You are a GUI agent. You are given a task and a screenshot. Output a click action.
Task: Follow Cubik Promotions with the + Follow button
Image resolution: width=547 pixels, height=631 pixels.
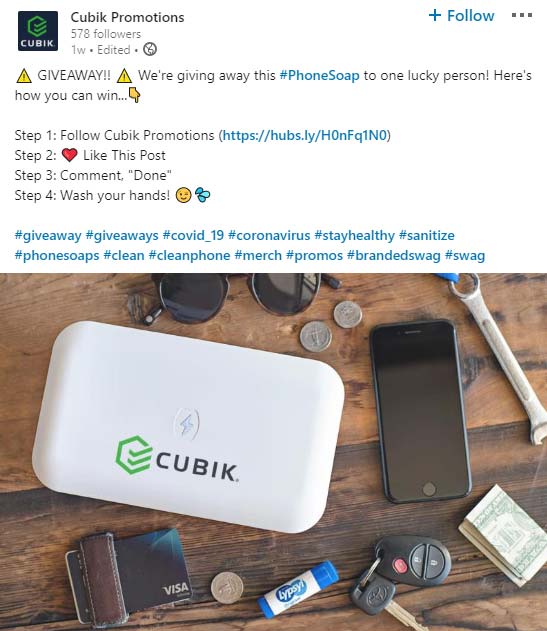click(461, 16)
